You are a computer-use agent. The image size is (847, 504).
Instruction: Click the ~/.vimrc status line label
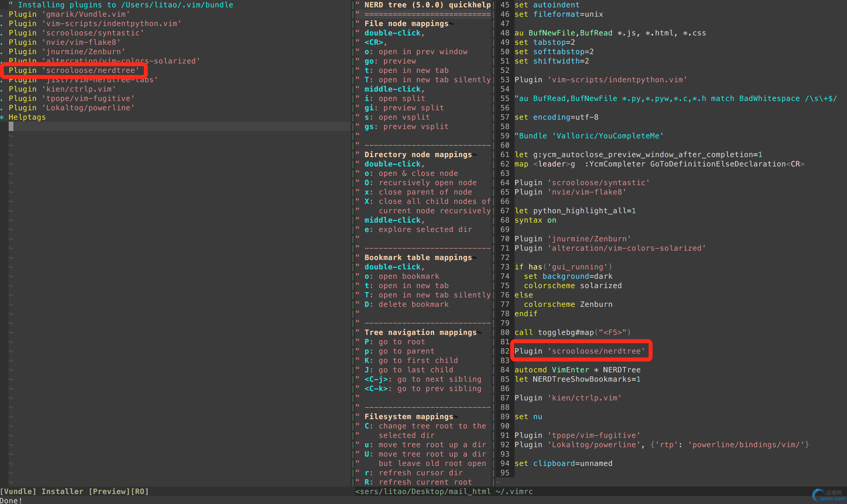[x=514, y=491]
